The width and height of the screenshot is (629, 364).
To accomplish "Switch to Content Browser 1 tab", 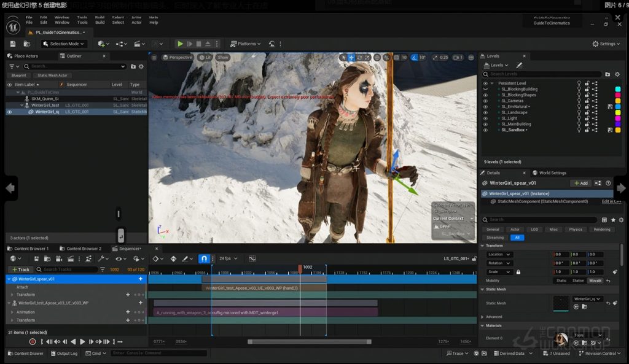I will (28, 249).
